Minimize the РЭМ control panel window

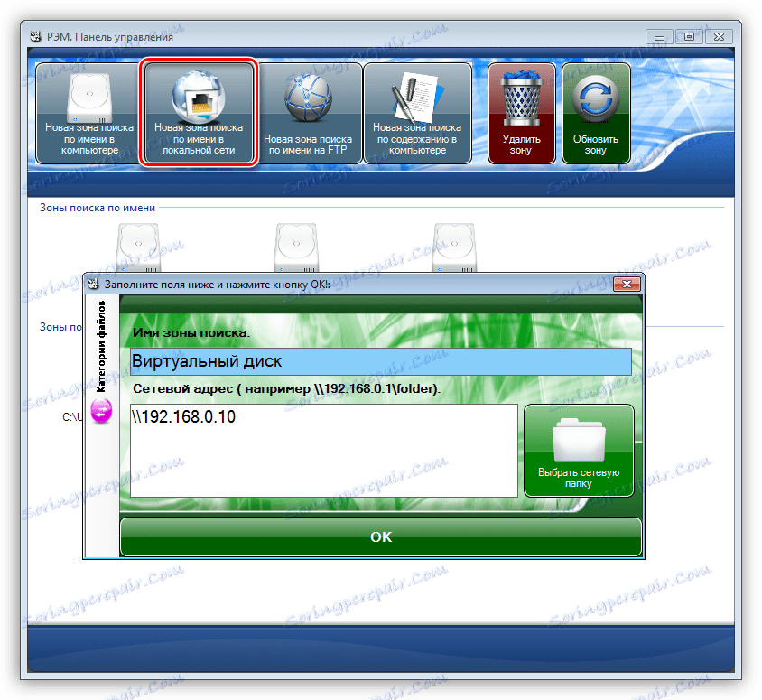tap(659, 37)
